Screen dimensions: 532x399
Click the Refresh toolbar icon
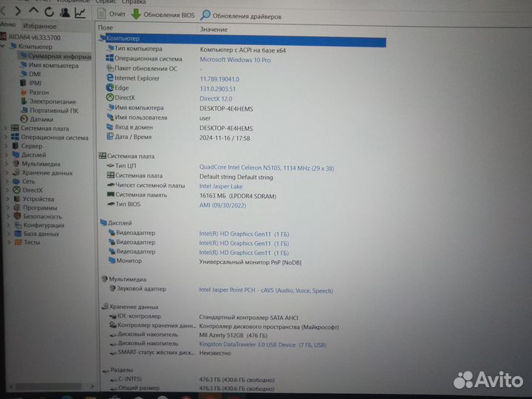pyautogui.click(x=49, y=12)
